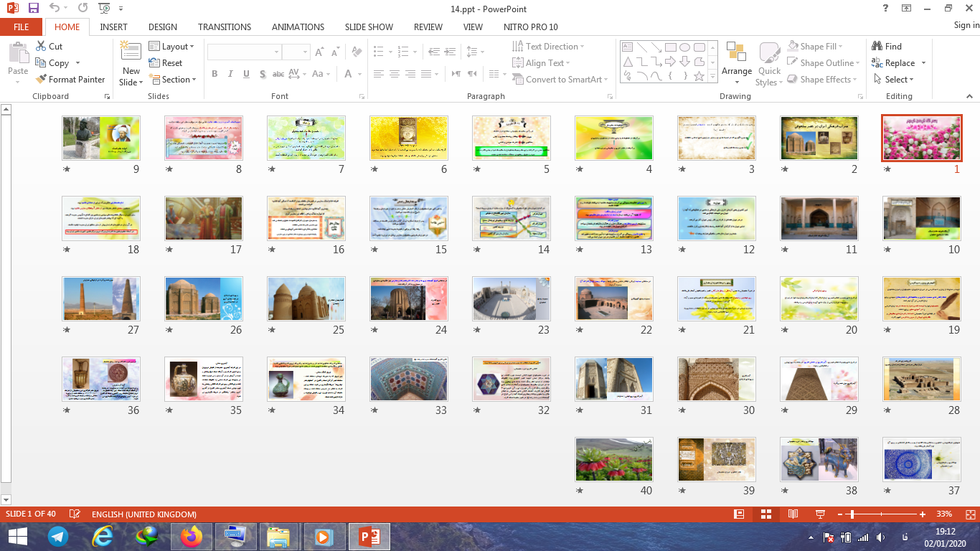980x551 pixels.
Task: Switch to the SLIDE SHOW tab
Action: 369,27
